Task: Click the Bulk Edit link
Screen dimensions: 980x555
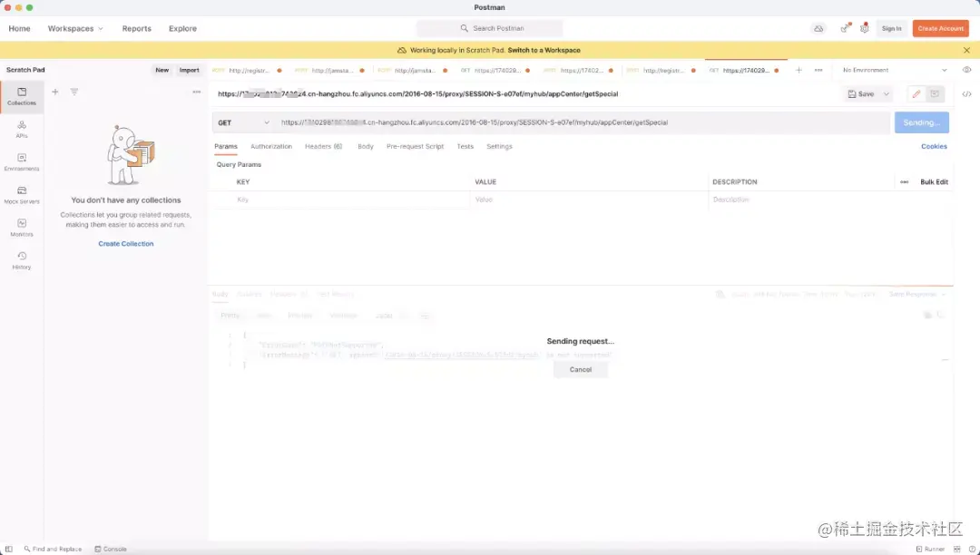Action: coord(934,182)
